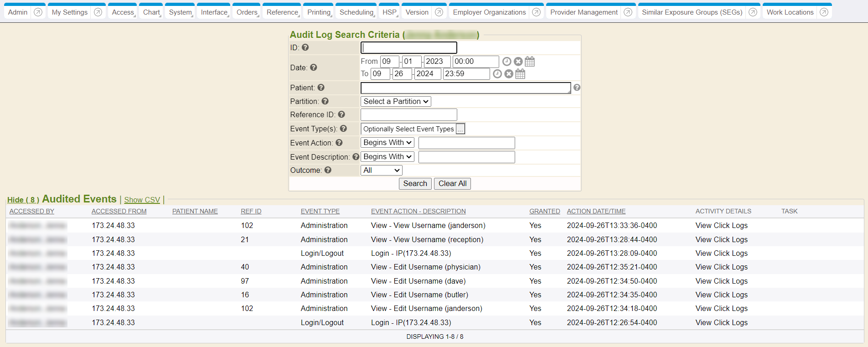Viewport: 868px width, 347px height.
Task: Click the help icon next to Event Type(s)
Action: 343,129
